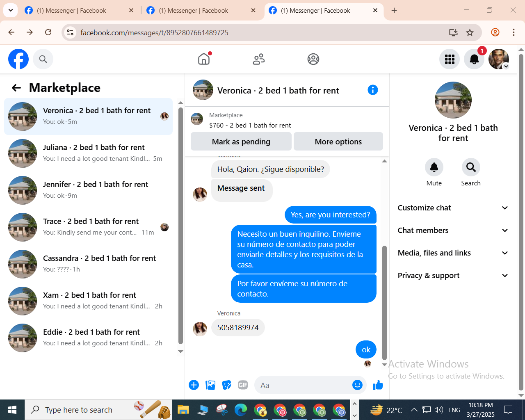View site information icon
The width and height of the screenshot is (525, 420).
coord(71,32)
